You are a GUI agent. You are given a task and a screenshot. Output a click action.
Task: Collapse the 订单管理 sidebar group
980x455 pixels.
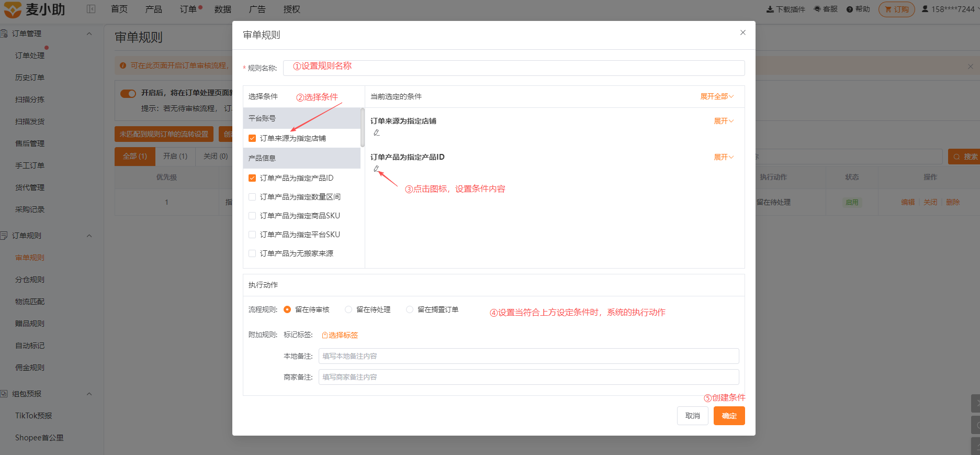point(89,34)
